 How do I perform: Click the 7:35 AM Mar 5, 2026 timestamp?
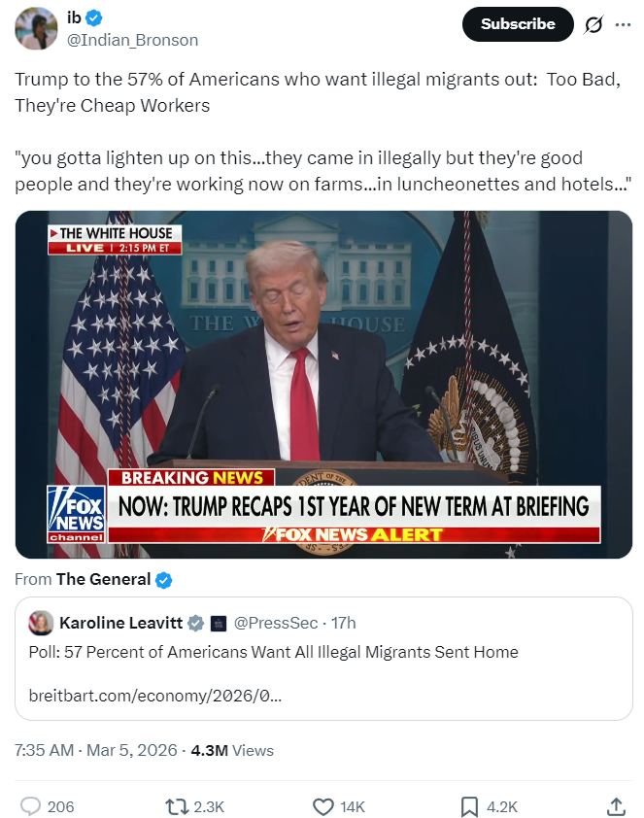(96, 750)
